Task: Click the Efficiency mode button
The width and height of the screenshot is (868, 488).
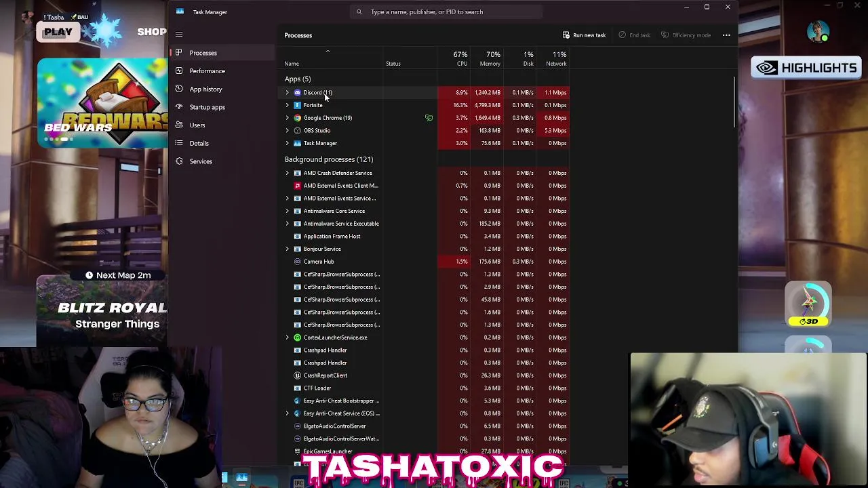Action: pyautogui.click(x=686, y=35)
